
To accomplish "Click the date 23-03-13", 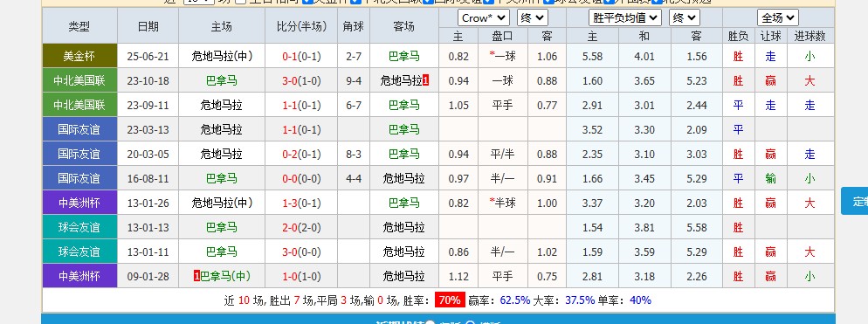I will [x=148, y=129].
